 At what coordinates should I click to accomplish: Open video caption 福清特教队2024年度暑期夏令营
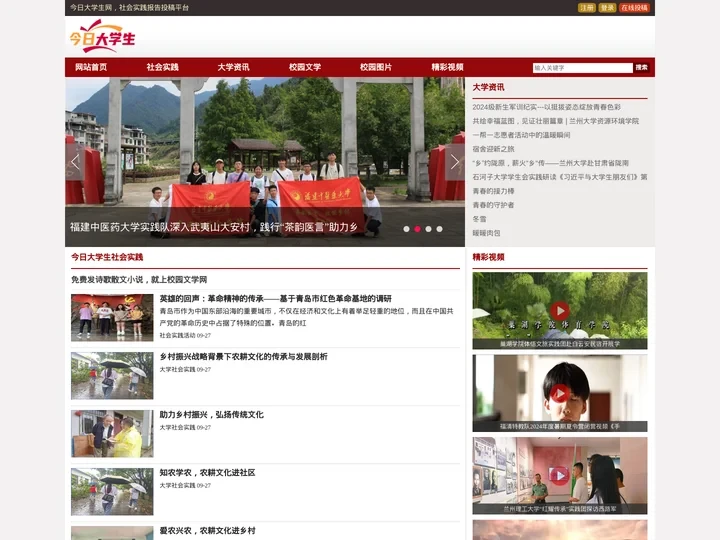click(x=560, y=427)
